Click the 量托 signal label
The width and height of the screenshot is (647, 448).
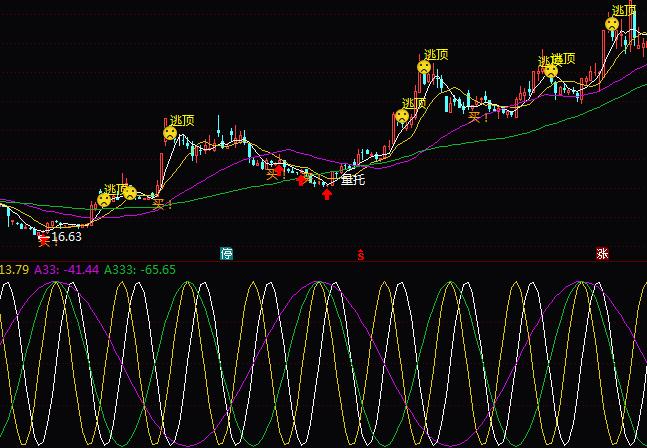pyautogui.click(x=353, y=180)
